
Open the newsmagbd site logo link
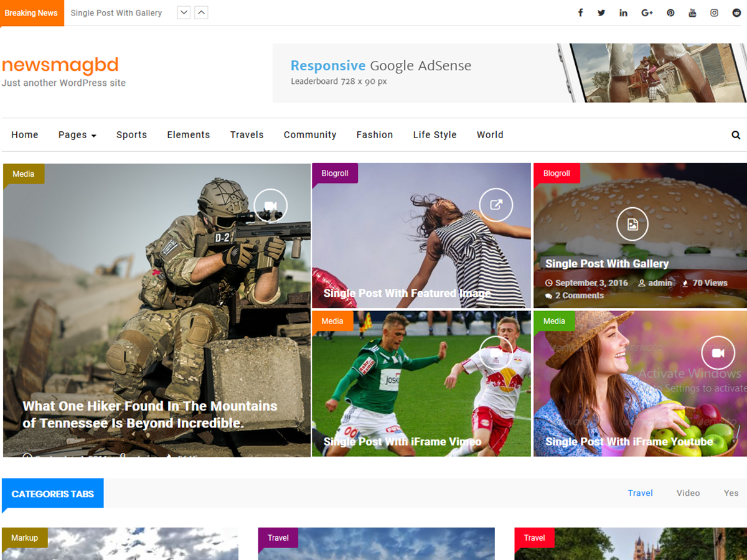[60, 65]
